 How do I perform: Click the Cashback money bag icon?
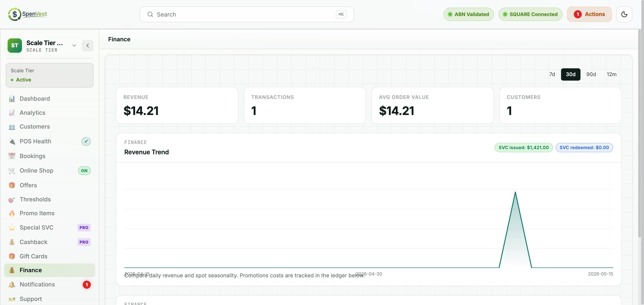(x=12, y=242)
